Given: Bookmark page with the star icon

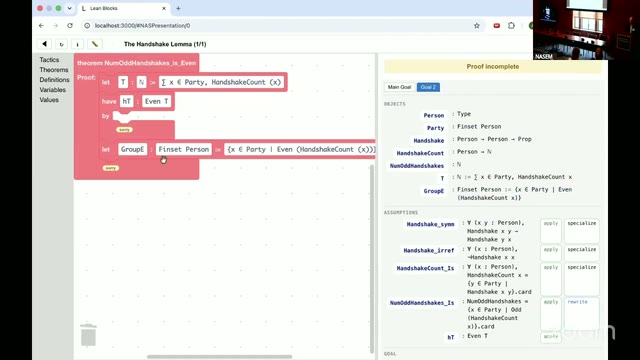Looking at the screenshot, I should click(477, 25).
